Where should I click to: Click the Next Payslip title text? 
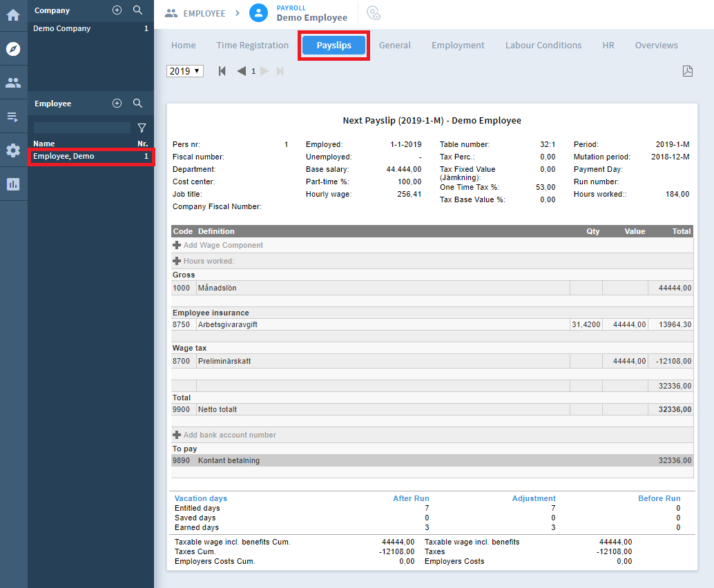point(432,121)
